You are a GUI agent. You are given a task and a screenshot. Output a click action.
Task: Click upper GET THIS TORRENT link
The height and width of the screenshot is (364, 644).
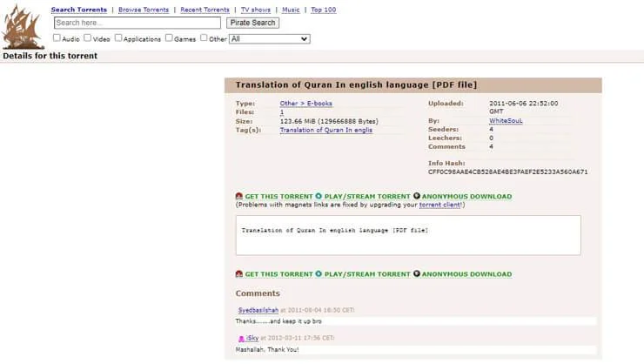click(278, 197)
